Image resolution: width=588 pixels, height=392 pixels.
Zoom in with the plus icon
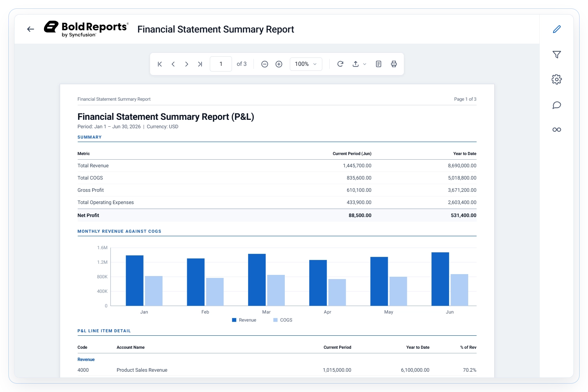(x=279, y=64)
